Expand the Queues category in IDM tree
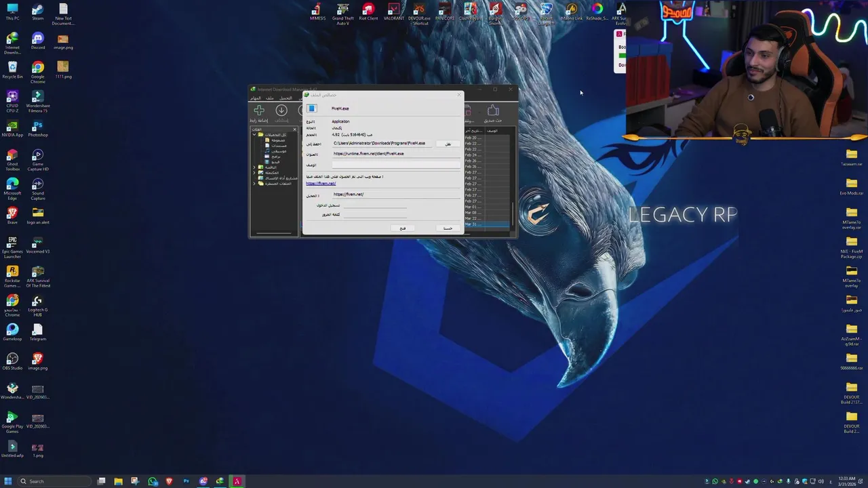868x488 pixels. pyautogui.click(x=254, y=183)
